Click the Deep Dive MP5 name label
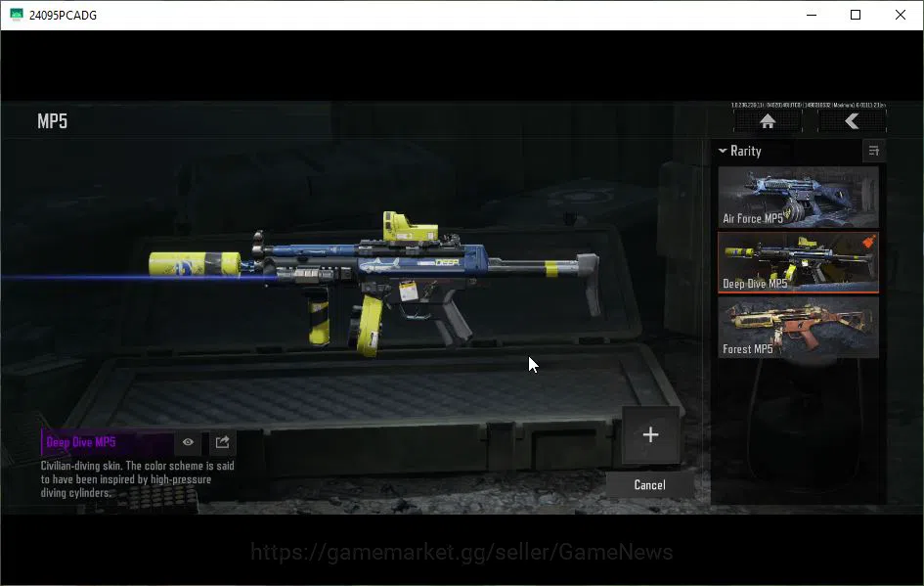 coord(81,442)
